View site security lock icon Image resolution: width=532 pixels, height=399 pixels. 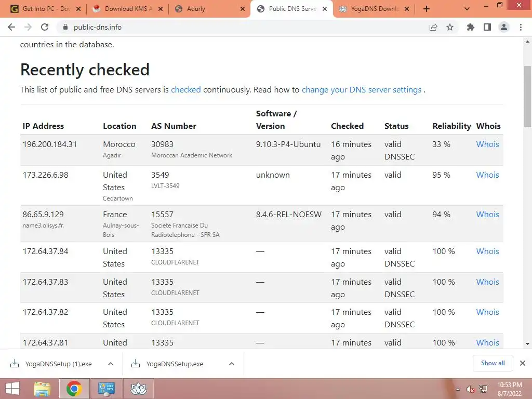tap(65, 27)
